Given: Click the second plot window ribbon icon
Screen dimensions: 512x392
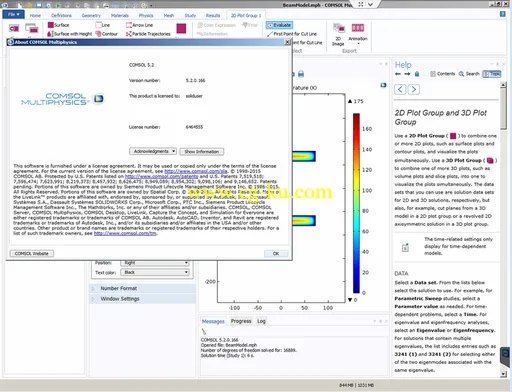Looking at the screenshot, I should [32, 28].
